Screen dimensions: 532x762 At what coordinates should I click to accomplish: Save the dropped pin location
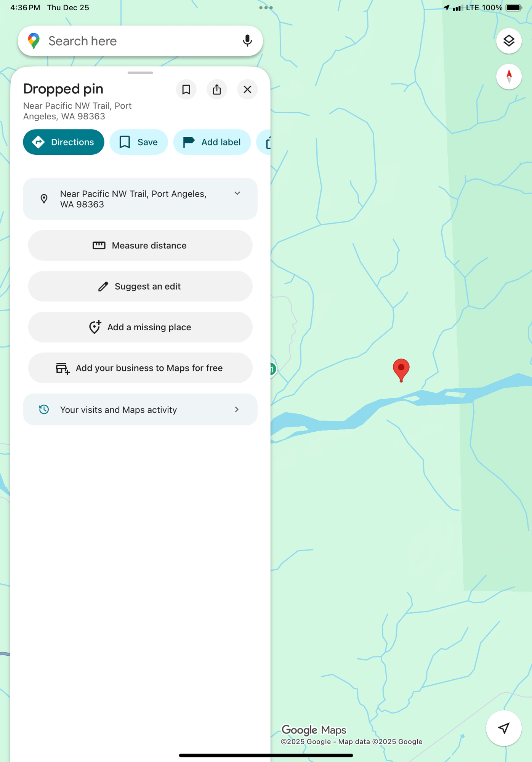pyautogui.click(x=139, y=142)
